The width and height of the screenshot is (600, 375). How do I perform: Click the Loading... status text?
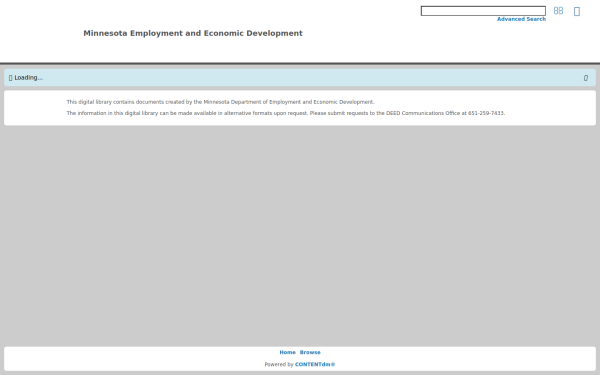pyautogui.click(x=29, y=78)
